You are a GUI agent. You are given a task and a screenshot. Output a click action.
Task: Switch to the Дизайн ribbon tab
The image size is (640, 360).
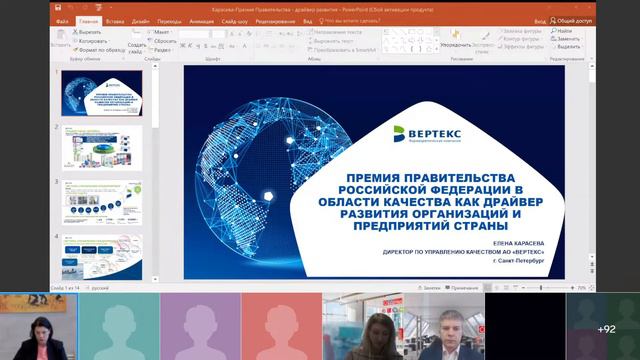point(140,21)
